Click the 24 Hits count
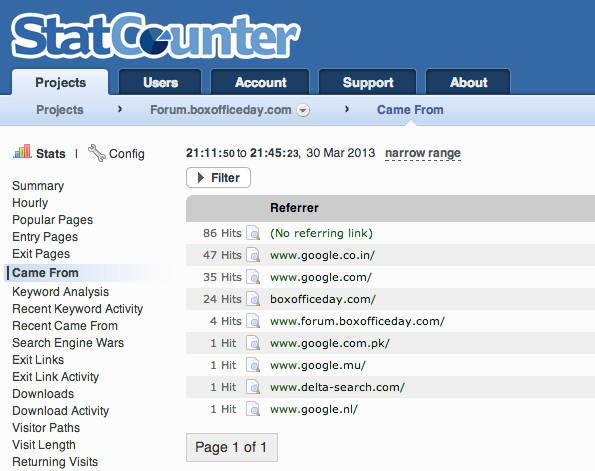595x471 pixels. [x=222, y=299]
